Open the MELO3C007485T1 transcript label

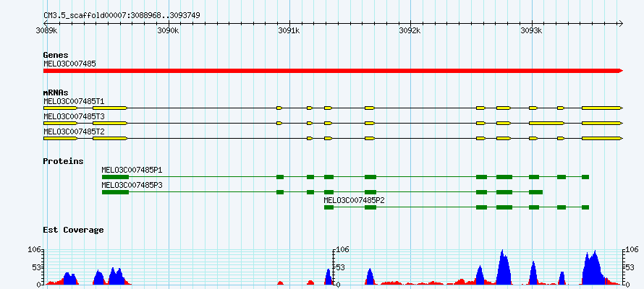(x=74, y=101)
